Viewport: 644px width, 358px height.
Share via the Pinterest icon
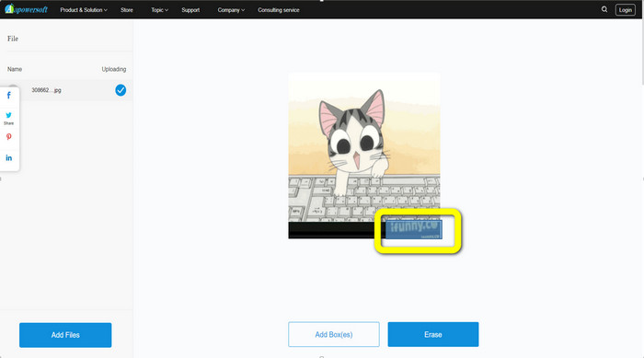tap(8, 137)
